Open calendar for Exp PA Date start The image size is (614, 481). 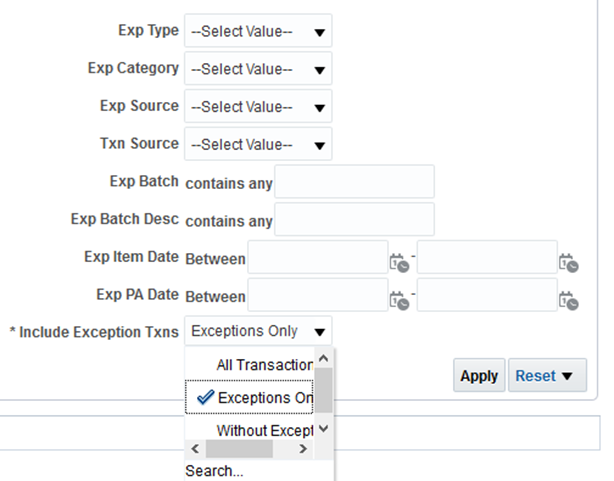pyautogui.click(x=399, y=299)
